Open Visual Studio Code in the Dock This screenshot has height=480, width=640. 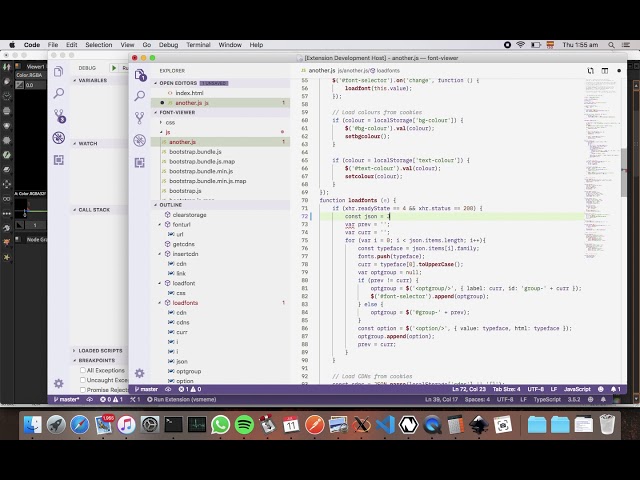pos(385,425)
